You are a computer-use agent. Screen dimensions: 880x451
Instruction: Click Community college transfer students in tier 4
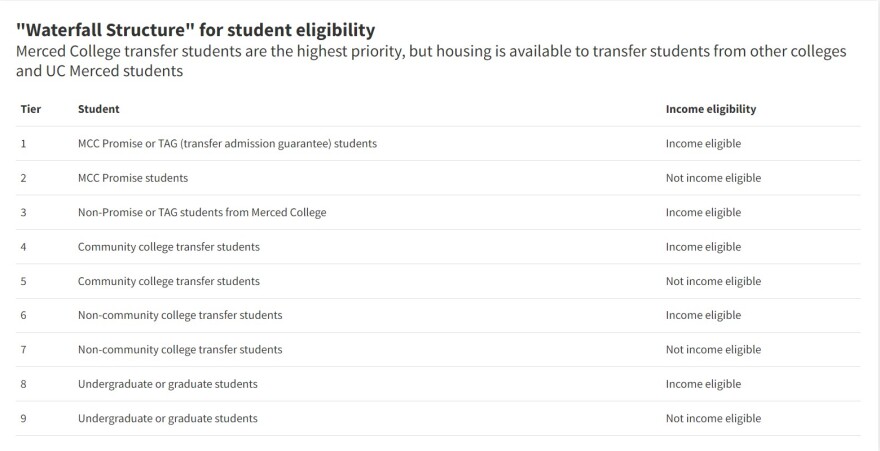pos(168,247)
